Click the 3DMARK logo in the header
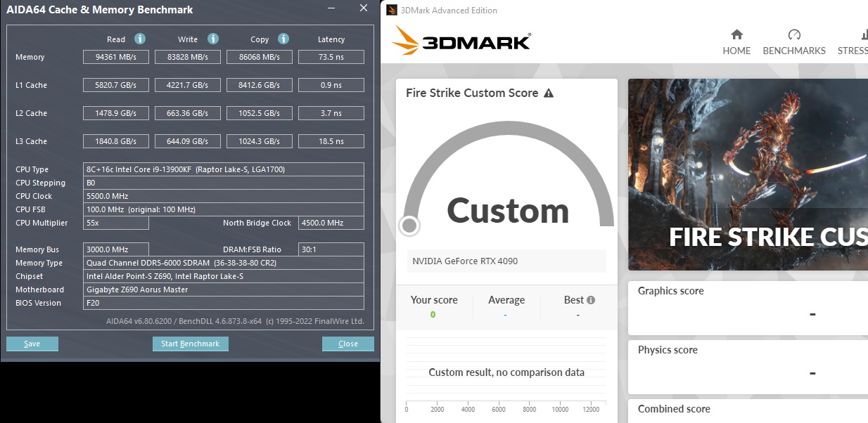Viewport: 868px width, 423px height. 461,41
